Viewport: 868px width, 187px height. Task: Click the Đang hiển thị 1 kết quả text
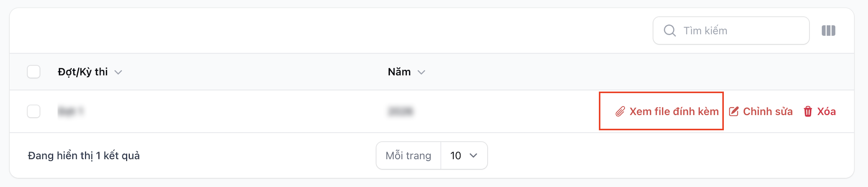84,156
